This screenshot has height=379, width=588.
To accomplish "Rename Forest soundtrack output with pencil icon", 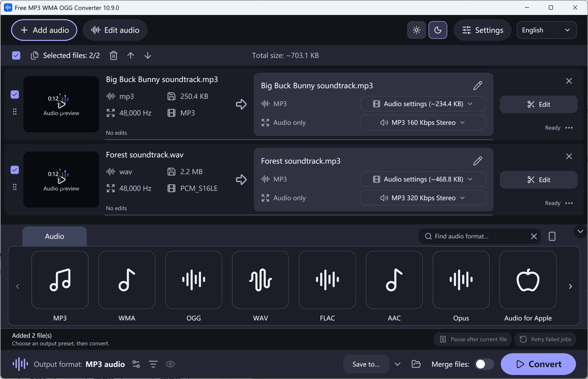I will point(478,161).
